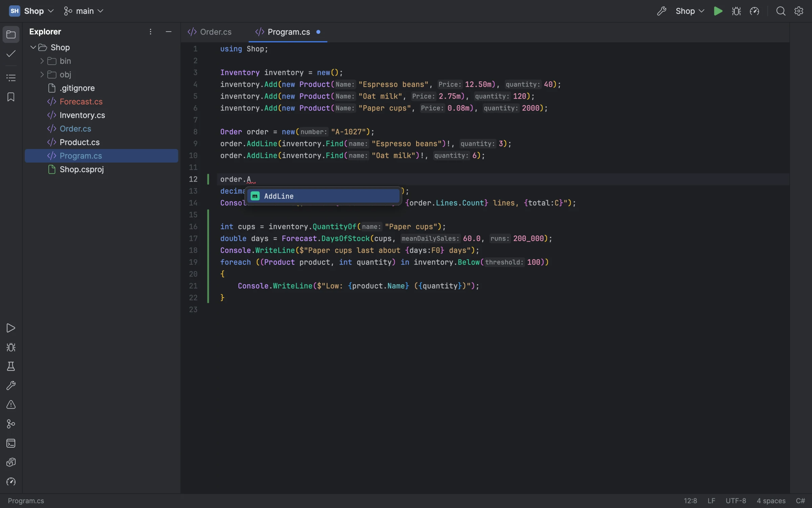Open the Problems warning triangle icon

click(11, 405)
